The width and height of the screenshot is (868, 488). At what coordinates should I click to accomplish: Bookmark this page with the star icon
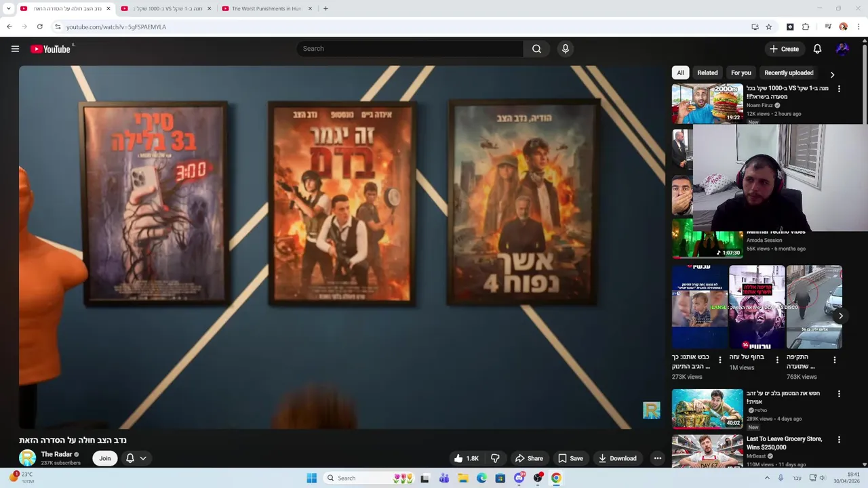pyautogui.click(x=769, y=27)
